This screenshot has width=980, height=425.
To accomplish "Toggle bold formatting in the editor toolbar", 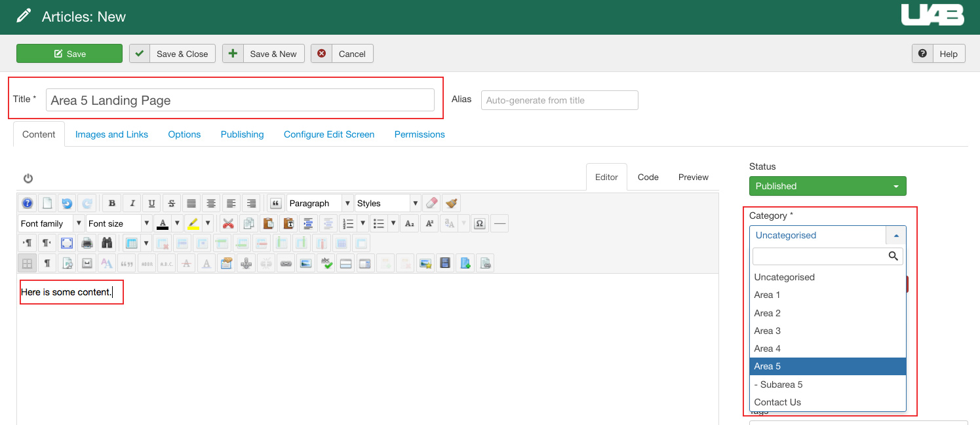I will pyautogui.click(x=112, y=204).
